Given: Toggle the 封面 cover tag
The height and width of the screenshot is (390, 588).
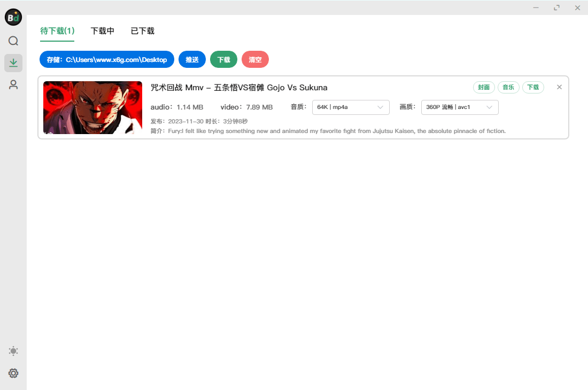Looking at the screenshot, I should 484,87.
